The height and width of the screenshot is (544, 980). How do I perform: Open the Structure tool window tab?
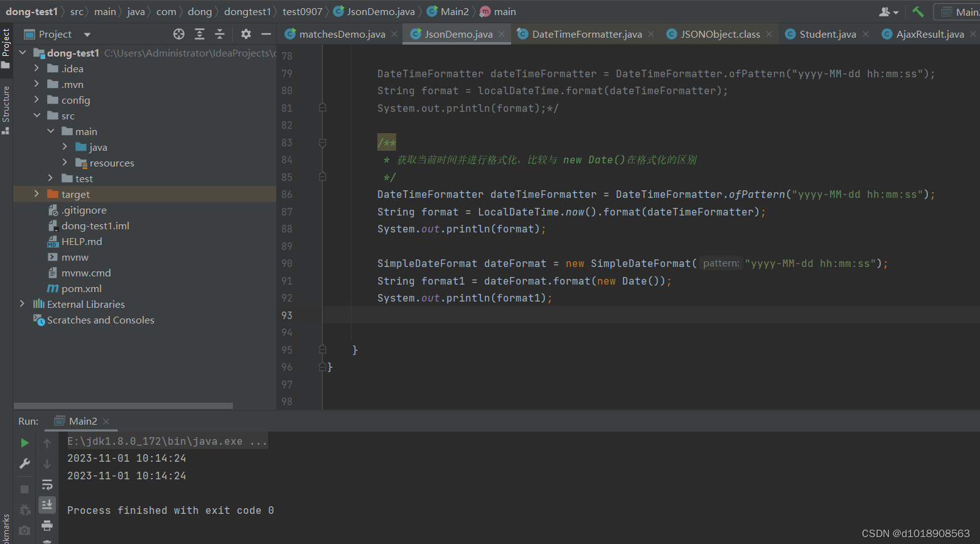point(6,110)
